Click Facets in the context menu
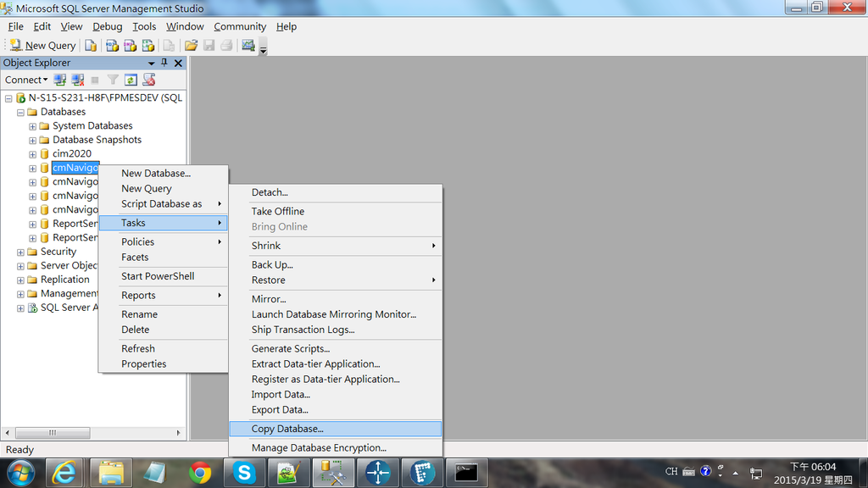The image size is (868, 488). tap(164, 258)
